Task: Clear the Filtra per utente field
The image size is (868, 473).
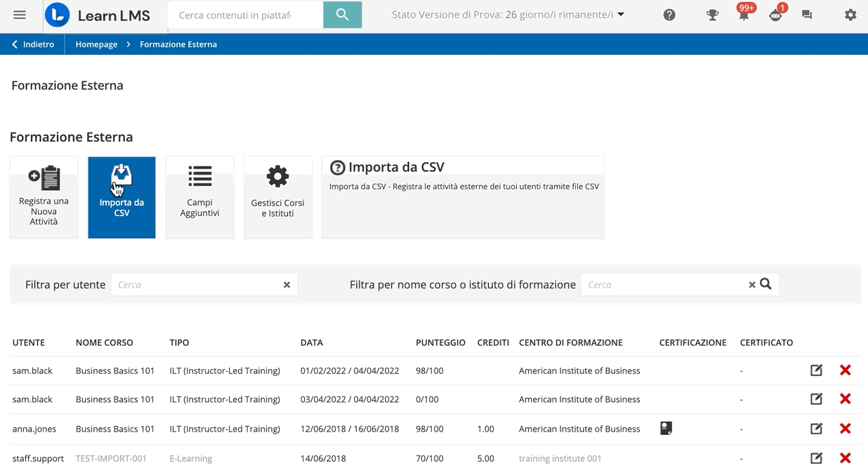Action: click(x=287, y=285)
